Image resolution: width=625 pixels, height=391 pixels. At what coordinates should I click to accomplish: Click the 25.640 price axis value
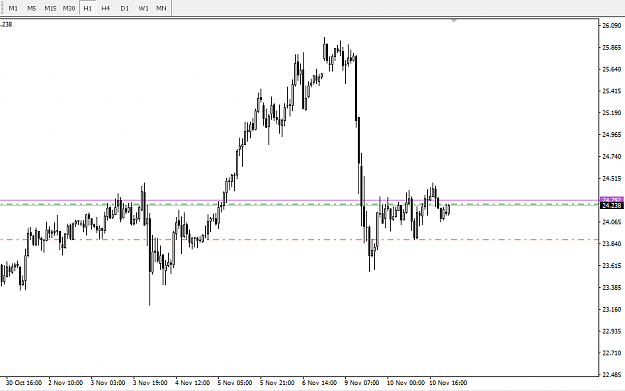click(x=611, y=69)
